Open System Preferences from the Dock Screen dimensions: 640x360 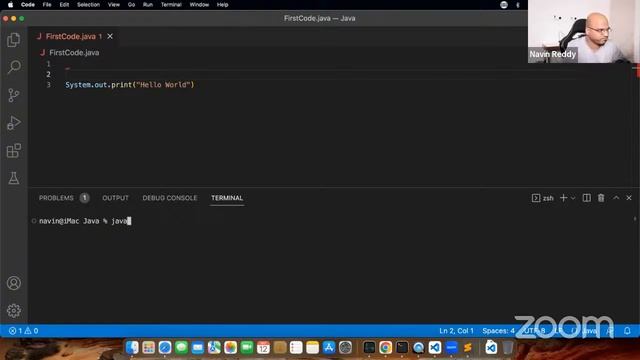(345, 348)
